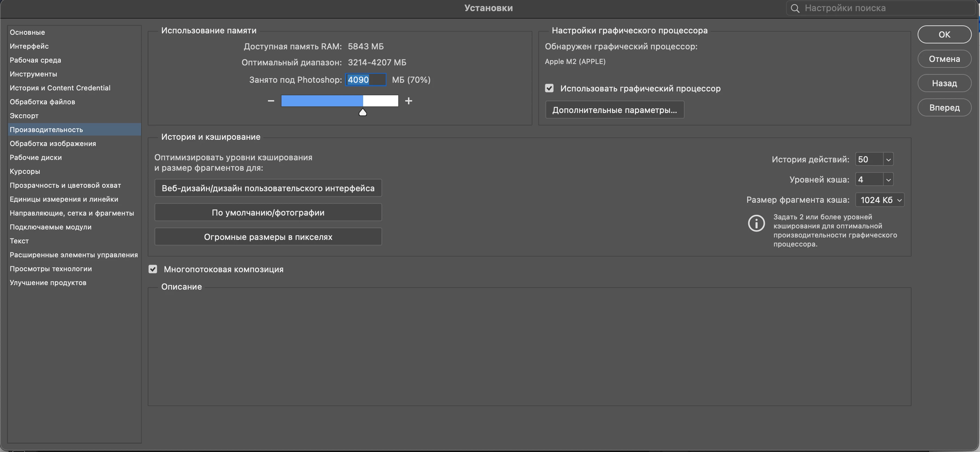Open the Рабочие диски section
The image size is (980, 452).
[x=36, y=158]
